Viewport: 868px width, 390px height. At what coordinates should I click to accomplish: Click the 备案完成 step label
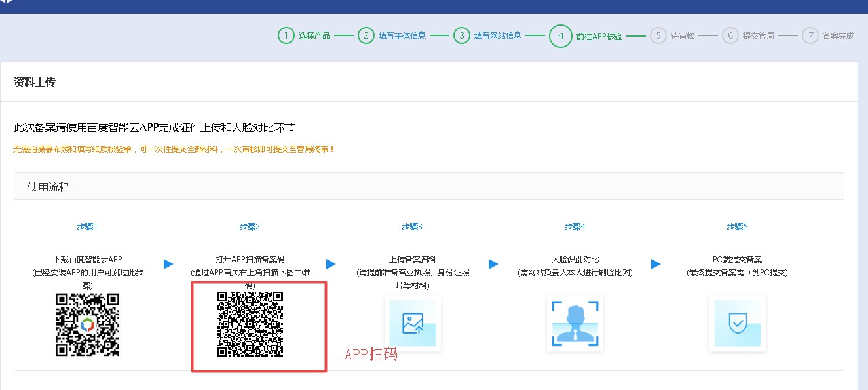pos(839,36)
